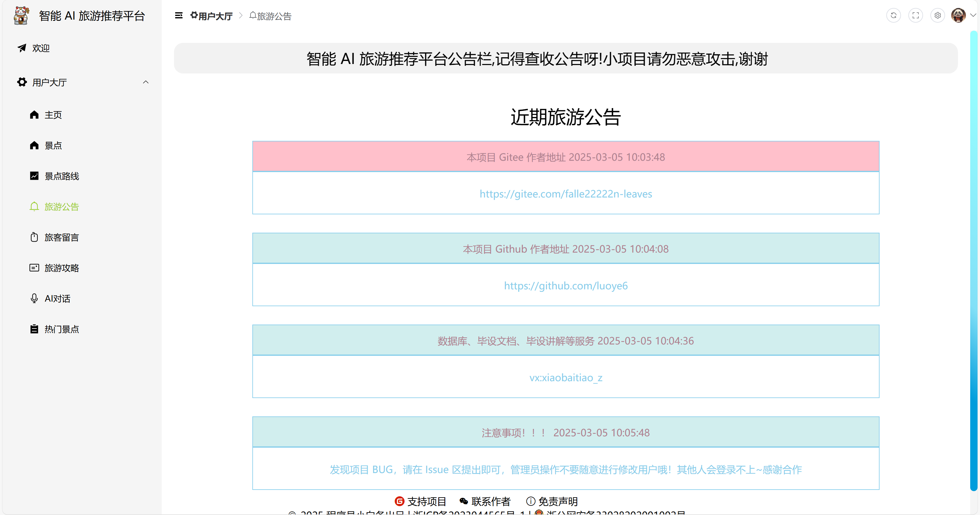Click the 景点路线 chart icon
The width and height of the screenshot is (980, 515).
coord(34,176)
